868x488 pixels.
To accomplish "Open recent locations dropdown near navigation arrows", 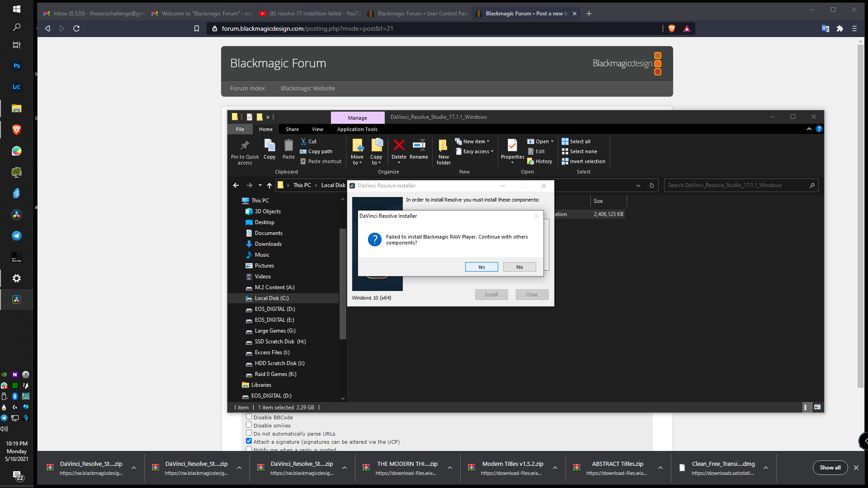I will 260,185.
